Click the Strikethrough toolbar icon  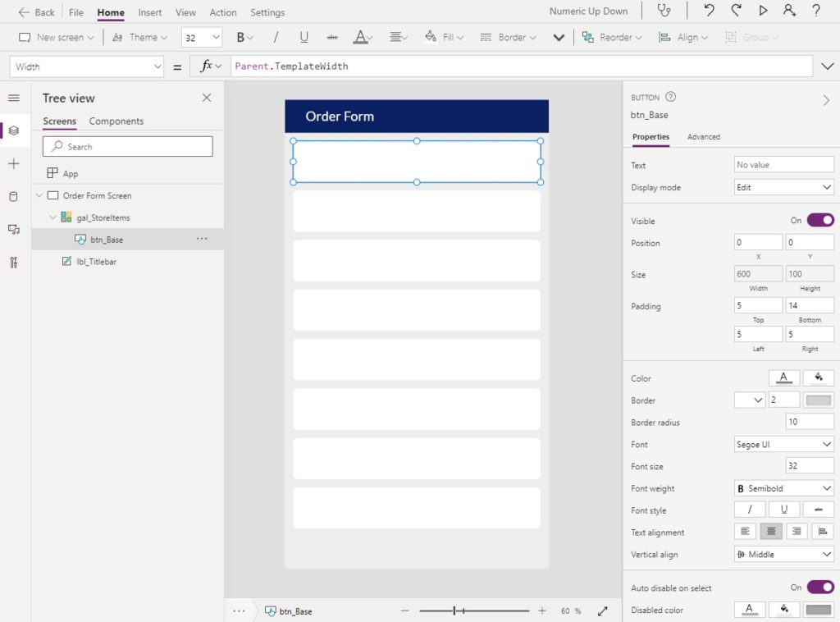[332, 37]
